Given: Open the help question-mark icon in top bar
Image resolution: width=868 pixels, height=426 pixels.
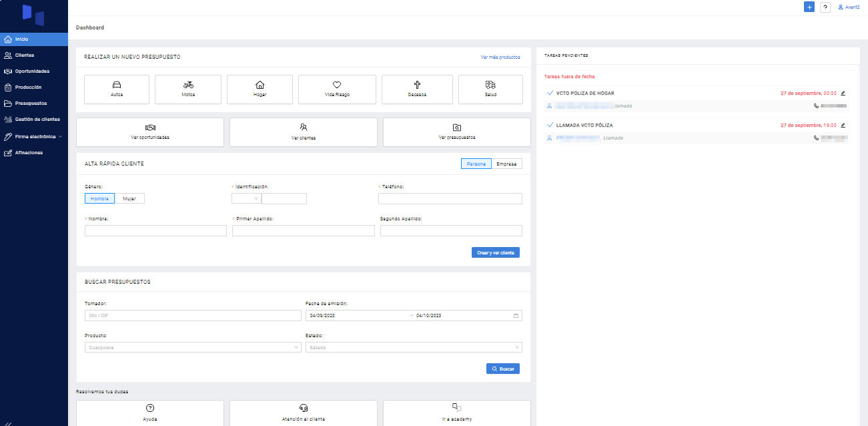Looking at the screenshot, I should 825,7.
